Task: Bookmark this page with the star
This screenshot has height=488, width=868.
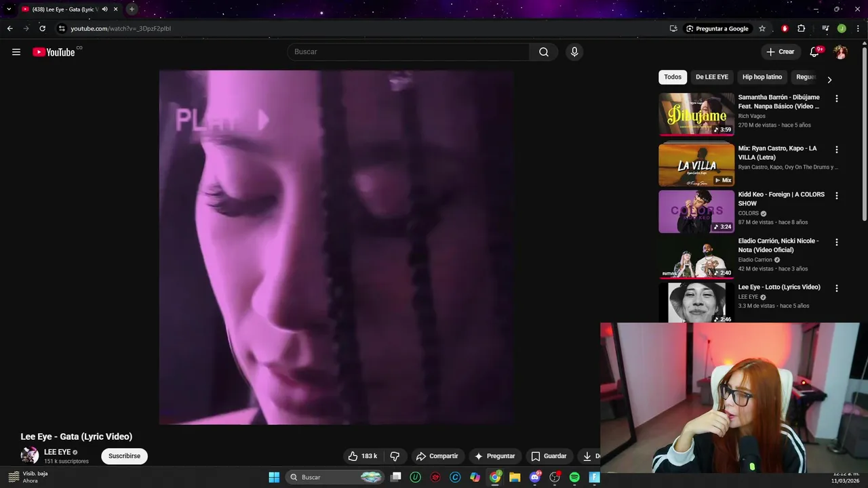Action: (x=762, y=28)
